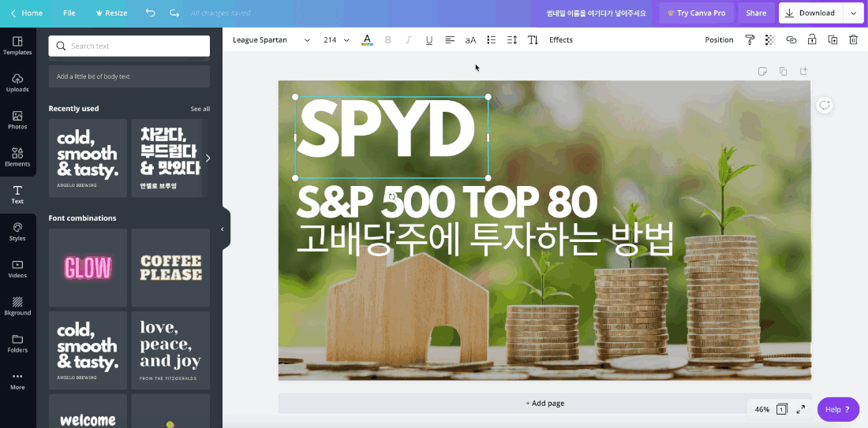Open the text color picker
The image size is (868, 428).
coord(366,40)
